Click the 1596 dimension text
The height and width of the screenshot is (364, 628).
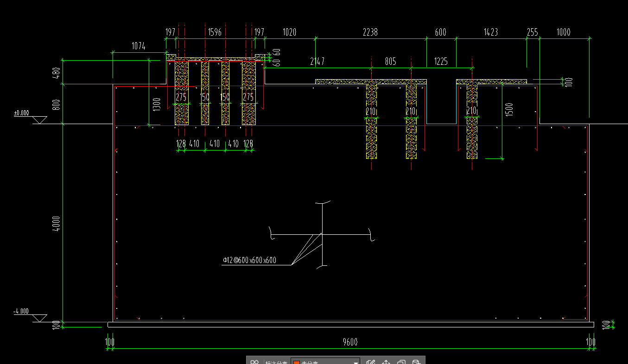(x=215, y=32)
